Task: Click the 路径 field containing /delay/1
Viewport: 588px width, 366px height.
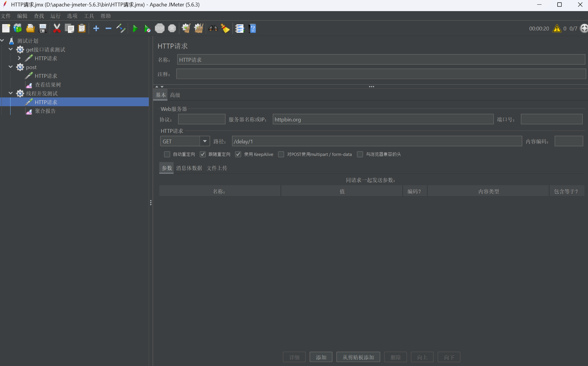Action: pyautogui.click(x=376, y=141)
